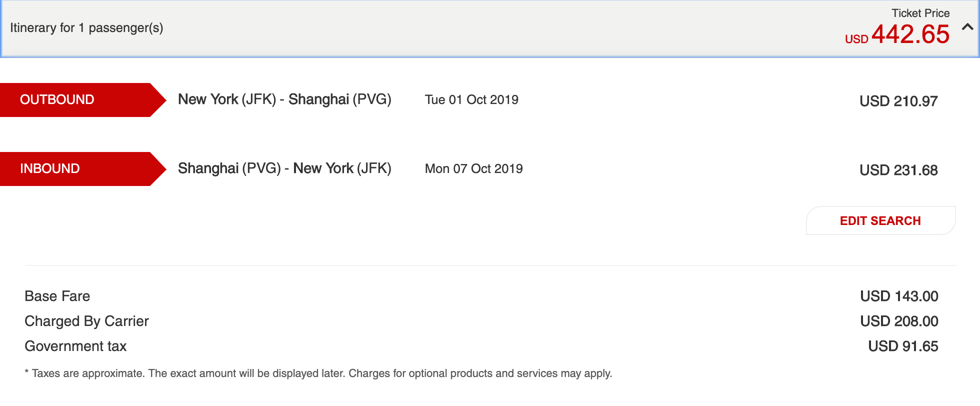Click the EDIT SEARCH button
Viewport: 980px width, 406px height.
pos(880,220)
